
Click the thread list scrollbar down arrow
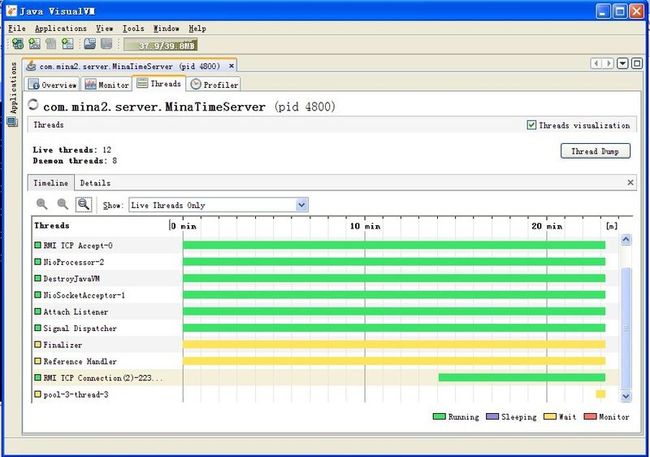click(x=626, y=396)
